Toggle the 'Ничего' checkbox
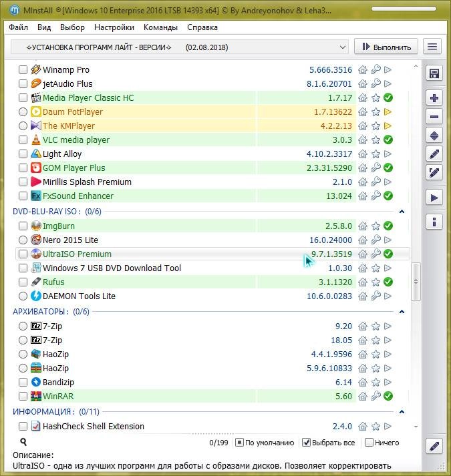The height and width of the screenshot is (476, 451). point(369,443)
